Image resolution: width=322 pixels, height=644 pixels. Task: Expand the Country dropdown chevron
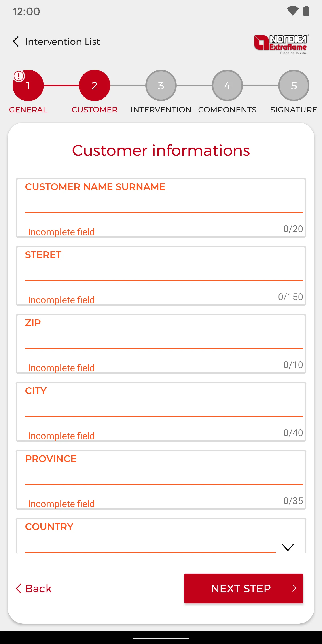pos(288,547)
